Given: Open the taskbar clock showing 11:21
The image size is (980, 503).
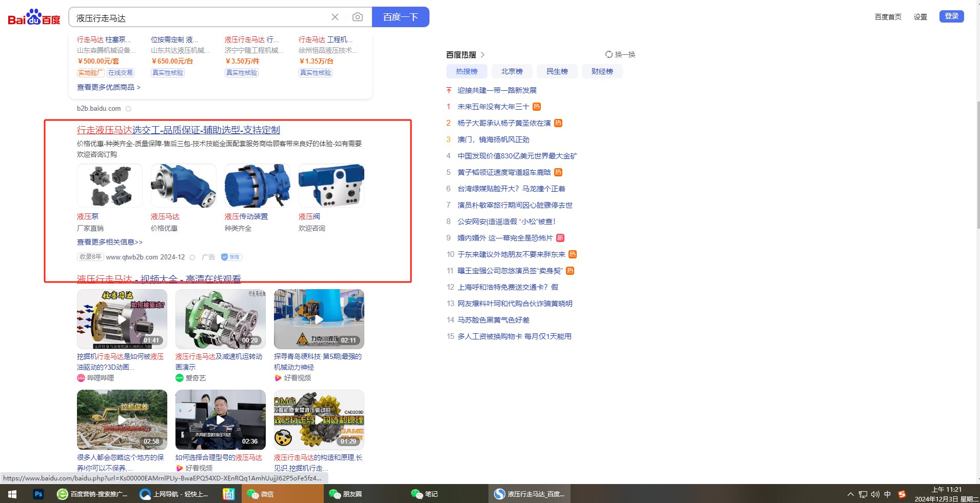Looking at the screenshot, I should [x=947, y=494].
